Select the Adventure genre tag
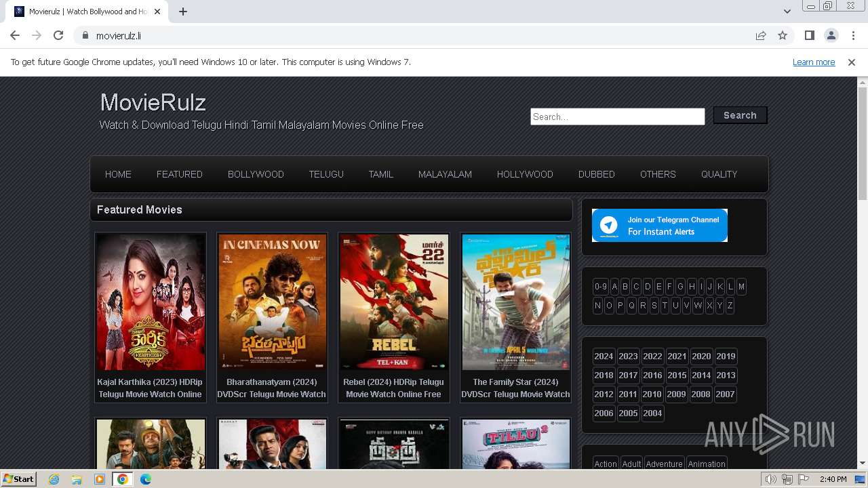The width and height of the screenshot is (868, 488). 664,464
